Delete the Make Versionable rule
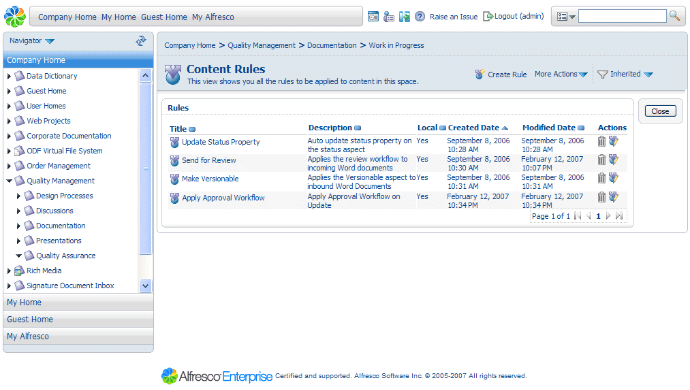The image size is (690, 390). [602, 178]
